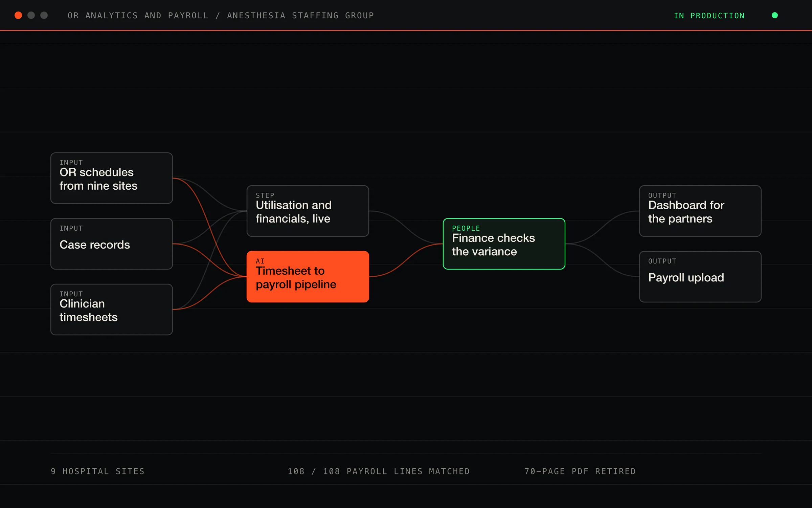Select the orange Timesheet to payroll pipeline node
This screenshot has width=812, height=508.
[x=308, y=277]
